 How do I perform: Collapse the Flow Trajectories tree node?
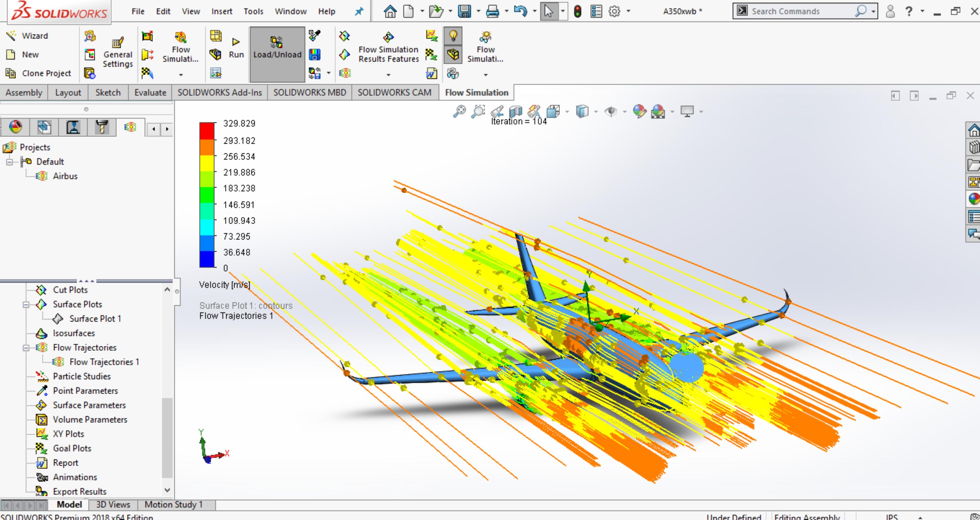[x=26, y=348]
